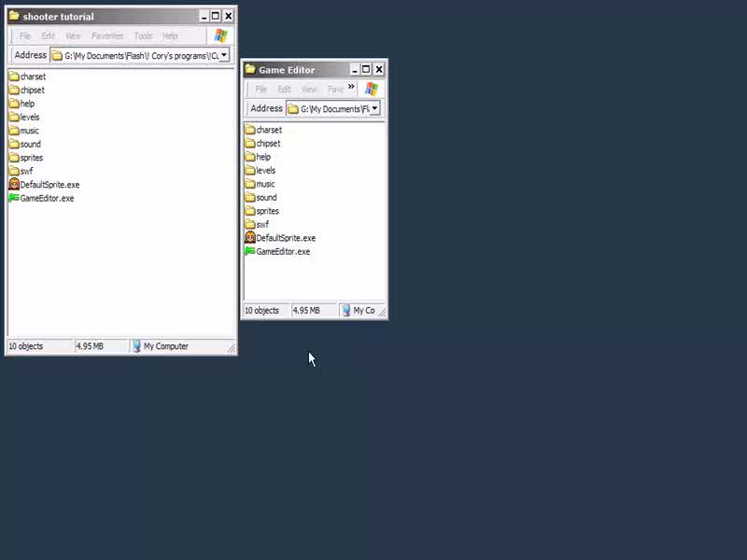Select the music folder in shooter tutorial window

tap(29, 131)
